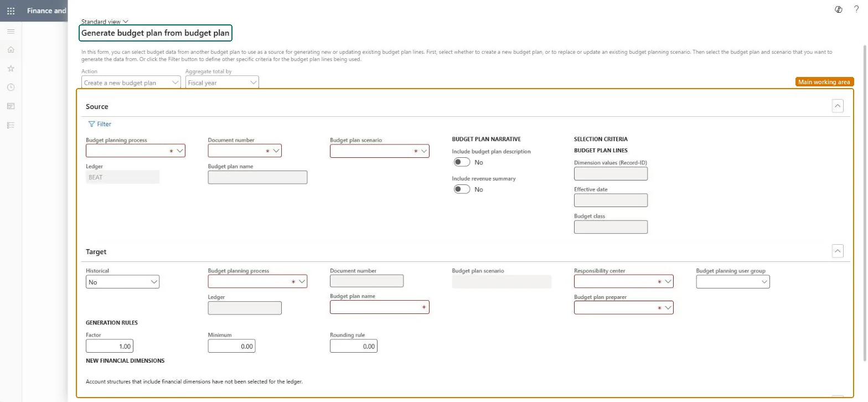
Task: Click the Help question mark icon
Action: (x=856, y=9)
